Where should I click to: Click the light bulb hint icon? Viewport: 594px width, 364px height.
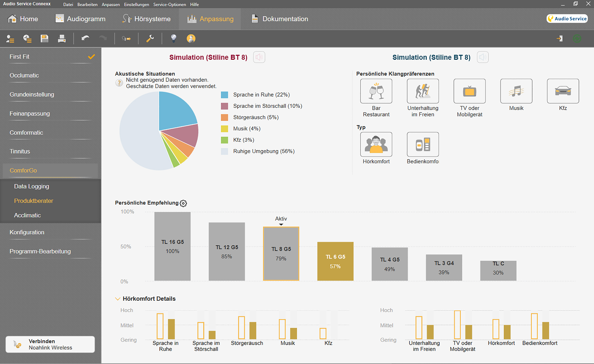tap(174, 39)
